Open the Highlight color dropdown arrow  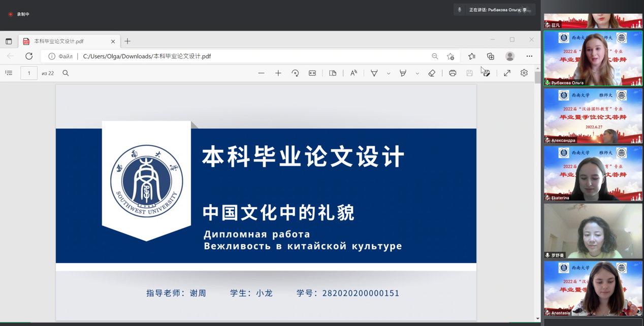point(417,74)
